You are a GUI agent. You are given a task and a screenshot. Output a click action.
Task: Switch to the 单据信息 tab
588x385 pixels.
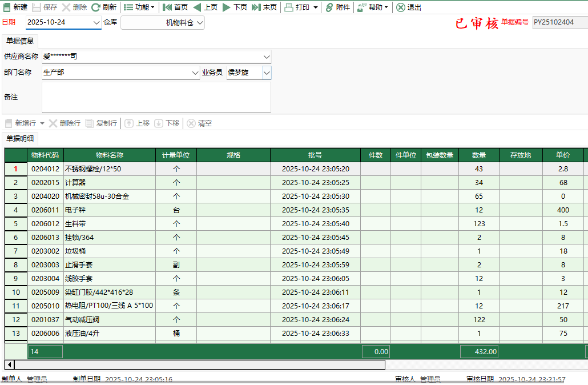pos(21,41)
